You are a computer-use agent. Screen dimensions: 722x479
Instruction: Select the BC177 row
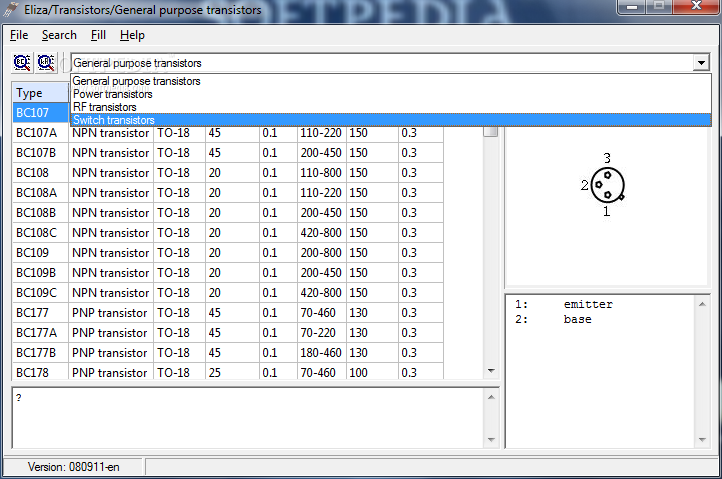pyautogui.click(x=228, y=313)
